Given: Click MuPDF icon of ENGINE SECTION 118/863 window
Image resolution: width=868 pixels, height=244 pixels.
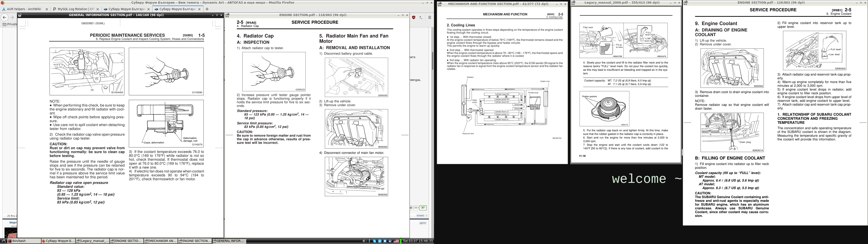Looking at the screenshot, I should pos(227,15).
